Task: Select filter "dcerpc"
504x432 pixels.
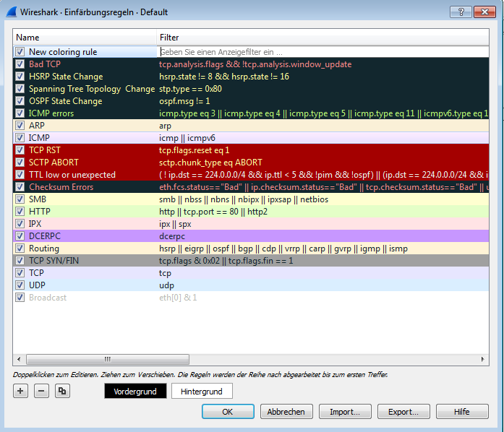Action: pos(172,236)
